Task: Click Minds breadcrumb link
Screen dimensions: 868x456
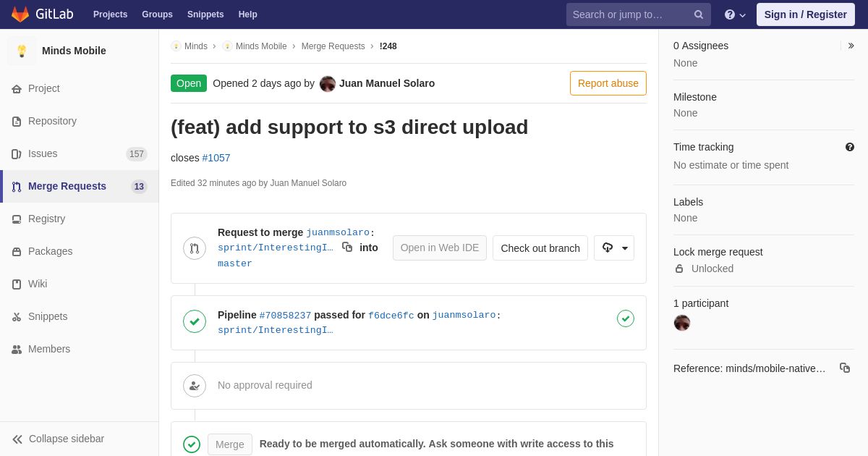Action: click(196, 46)
